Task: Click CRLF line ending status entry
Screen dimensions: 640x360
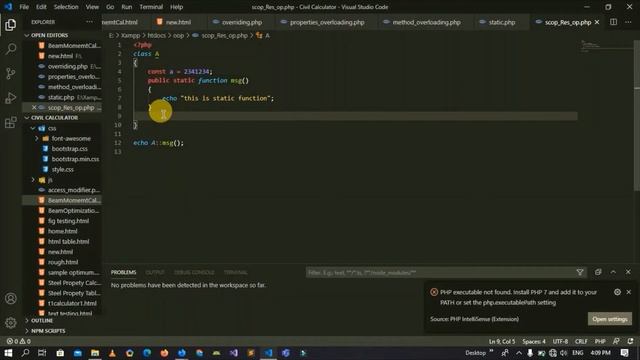Action: (581, 341)
